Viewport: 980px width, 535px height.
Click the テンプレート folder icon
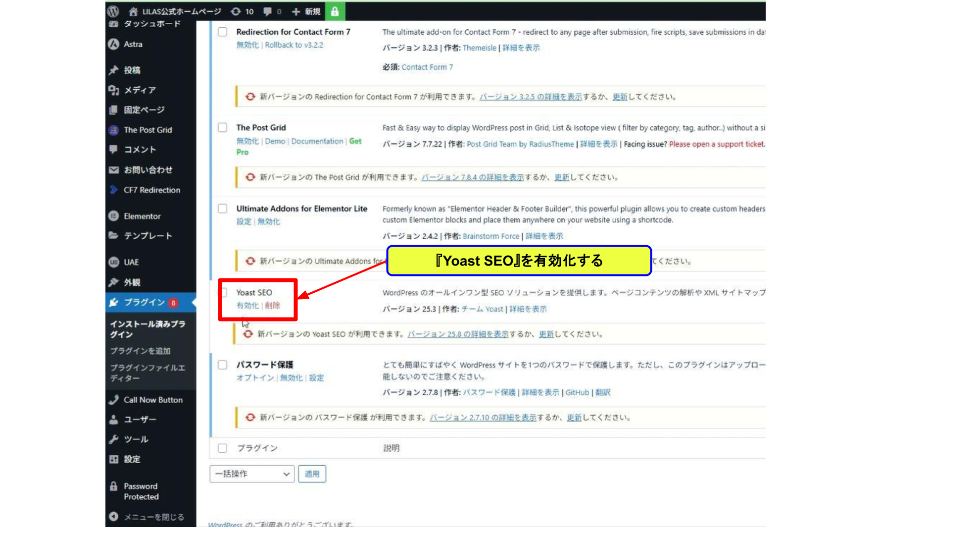(x=114, y=235)
